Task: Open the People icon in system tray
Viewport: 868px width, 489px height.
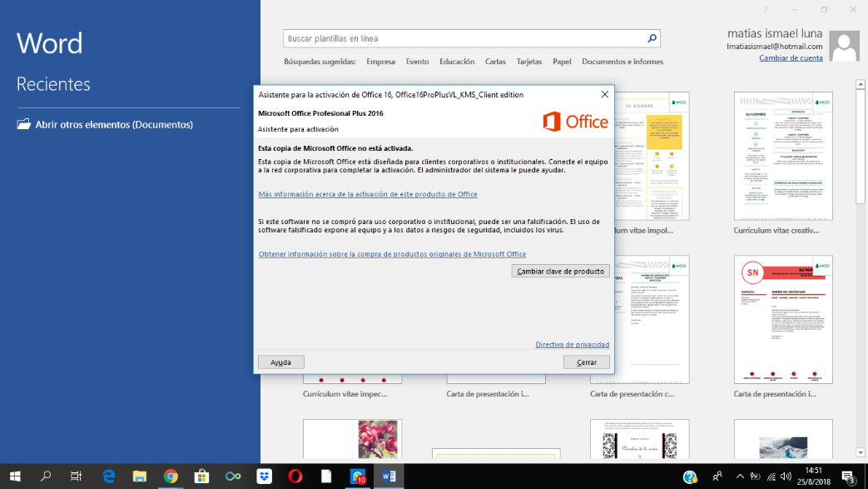Action: (x=717, y=477)
